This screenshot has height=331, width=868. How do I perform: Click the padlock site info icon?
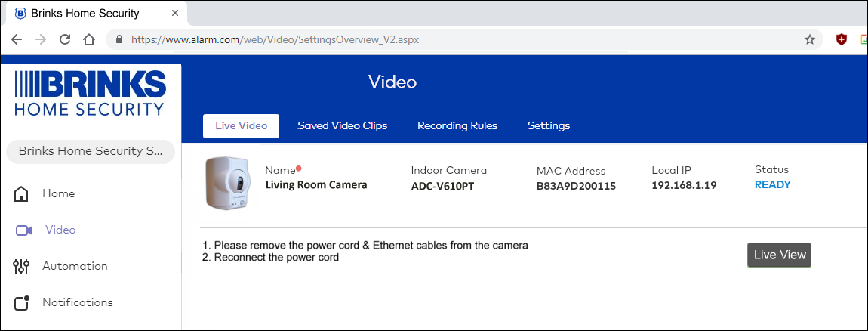click(x=119, y=39)
